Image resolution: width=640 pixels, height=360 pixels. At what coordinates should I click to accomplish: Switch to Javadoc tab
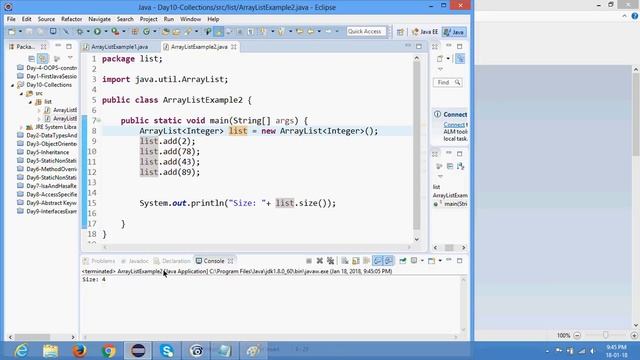click(x=135, y=261)
